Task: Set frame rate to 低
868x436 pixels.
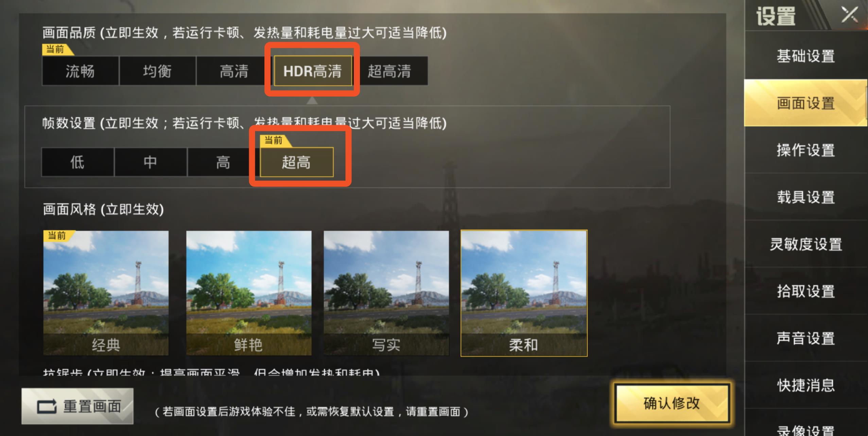Action: pyautogui.click(x=77, y=162)
